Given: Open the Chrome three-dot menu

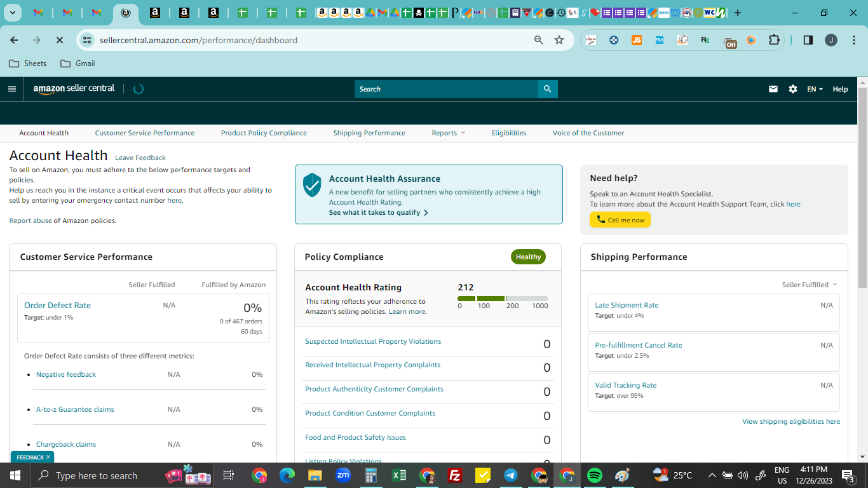Looking at the screenshot, I should 853,40.
